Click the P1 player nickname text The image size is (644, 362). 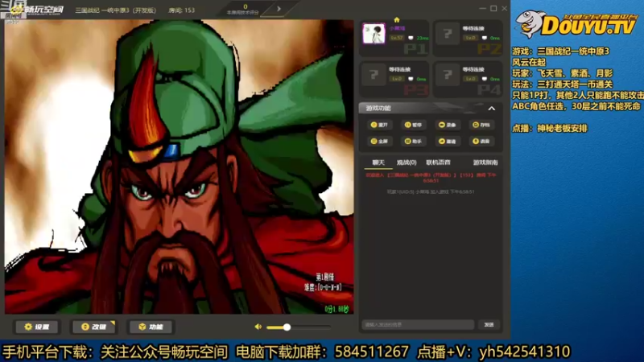[397, 28]
